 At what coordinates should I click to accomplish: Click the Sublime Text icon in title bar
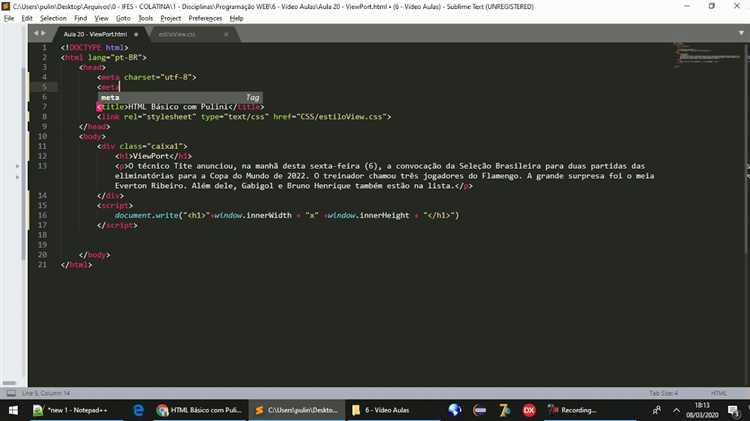tap(6, 6)
